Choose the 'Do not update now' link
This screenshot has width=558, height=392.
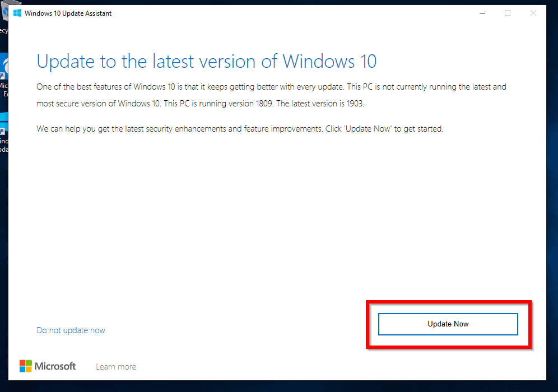[x=71, y=330]
